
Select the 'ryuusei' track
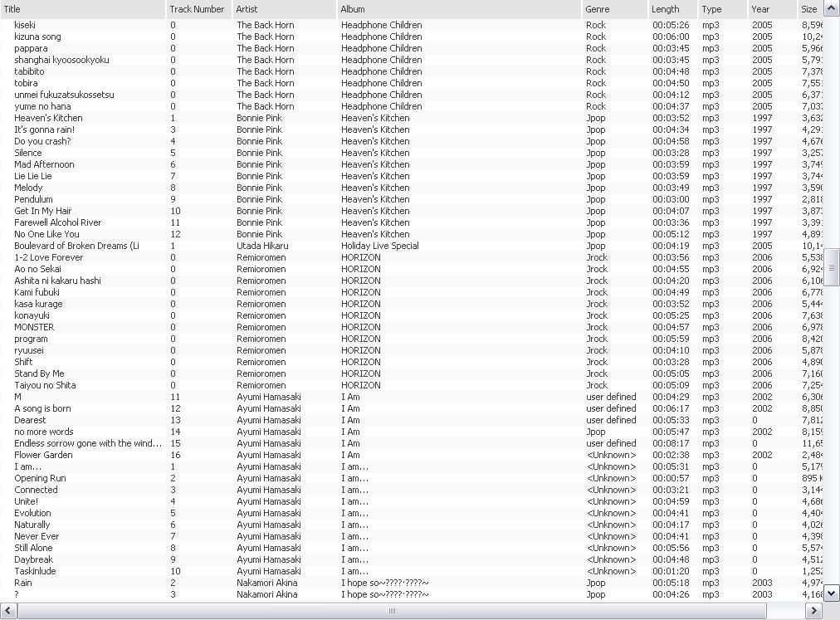(x=29, y=350)
